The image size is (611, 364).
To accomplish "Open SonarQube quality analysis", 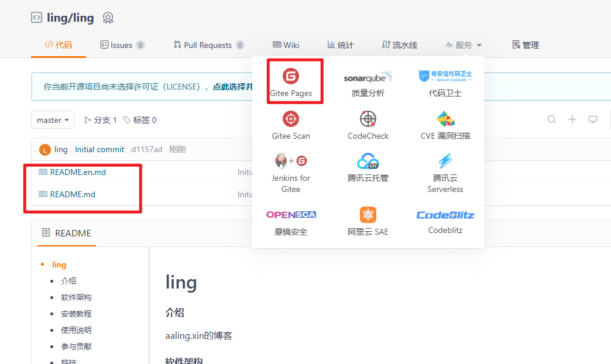I will [x=368, y=81].
